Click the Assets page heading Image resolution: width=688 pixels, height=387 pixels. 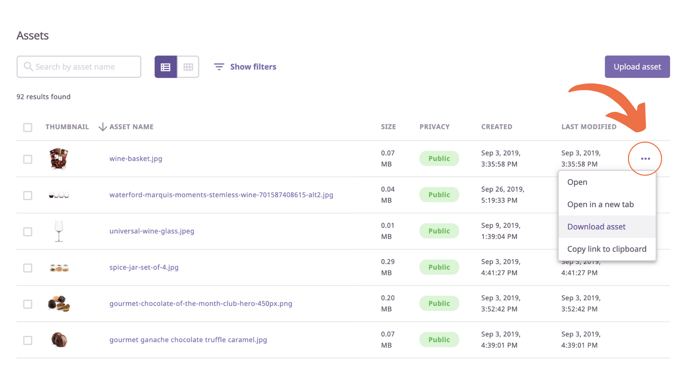click(x=32, y=36)
